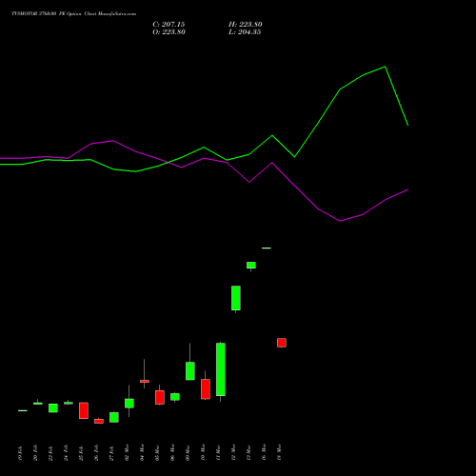This screenshot has height=476, width=476.
Task: Select the 20 Feb date label
Action: [35, 452]
